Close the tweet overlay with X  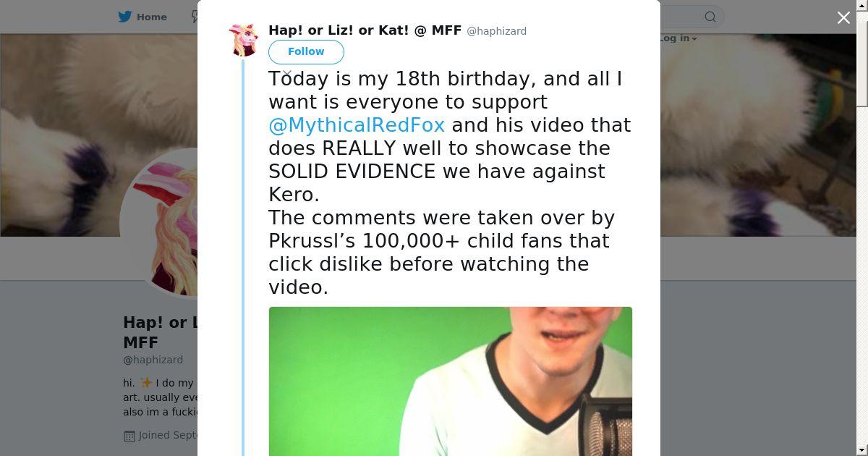point(843,18)
